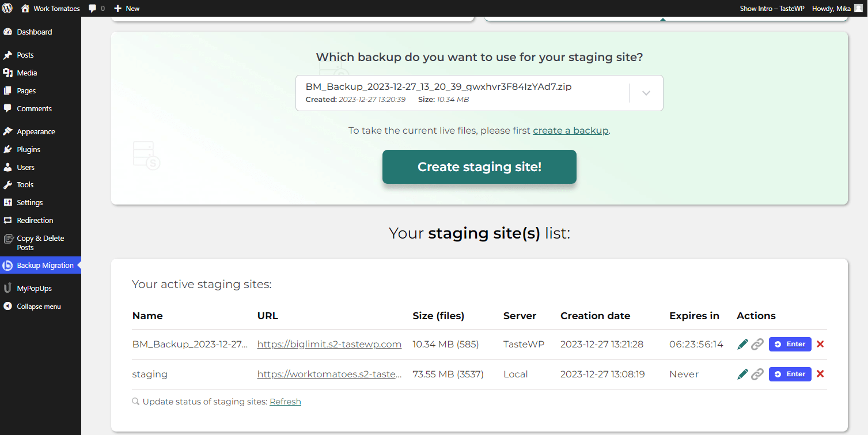Click the 'staging' name cell
The height and width of the screenshot is (435, 868).
(150, 375)
